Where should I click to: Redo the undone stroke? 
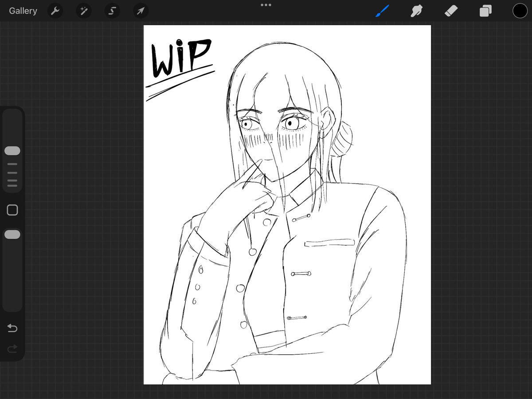pos(12,349)
